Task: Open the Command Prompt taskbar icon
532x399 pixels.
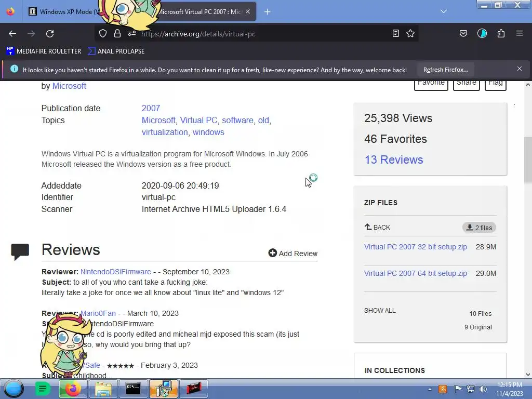Action: (133, 389)
